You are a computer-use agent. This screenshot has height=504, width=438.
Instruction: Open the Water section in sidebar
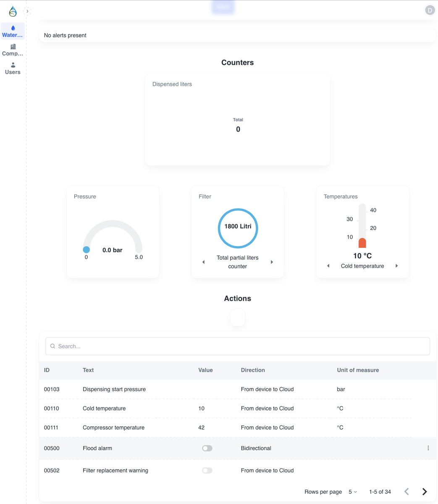[x=13, y=31]
